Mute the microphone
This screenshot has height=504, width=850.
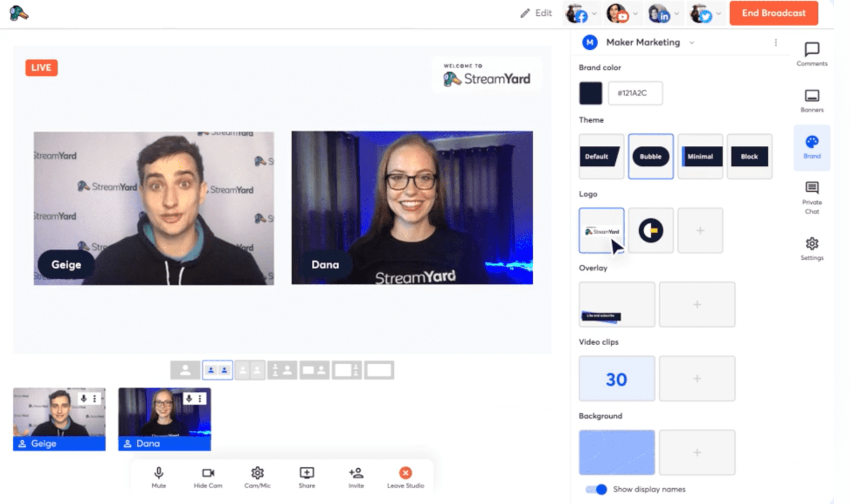pyautogui.click(x=159, y=478)
